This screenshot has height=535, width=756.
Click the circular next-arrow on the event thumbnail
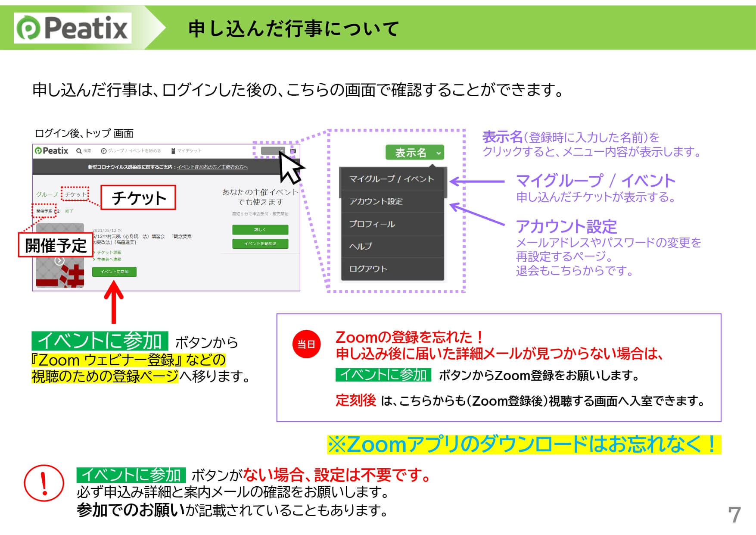60,260
